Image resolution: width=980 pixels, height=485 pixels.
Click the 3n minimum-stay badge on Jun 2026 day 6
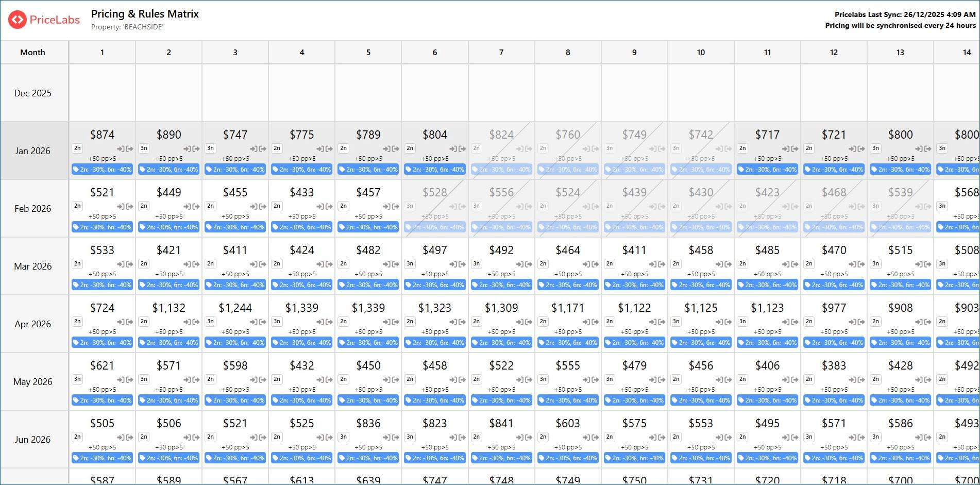point(410,437)
